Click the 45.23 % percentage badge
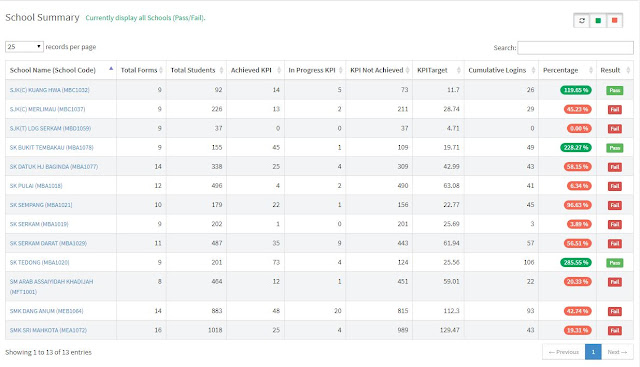The image size is (640, 367). point(578,109)
